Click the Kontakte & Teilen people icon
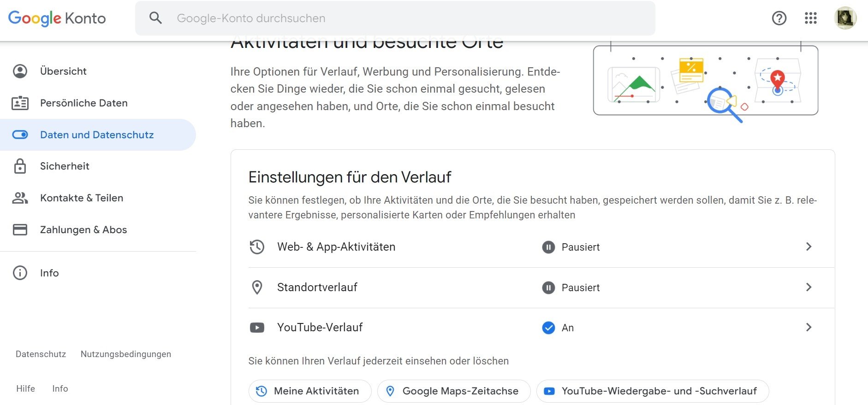Screen dimensions: 868x405 (x=20, y=198)
